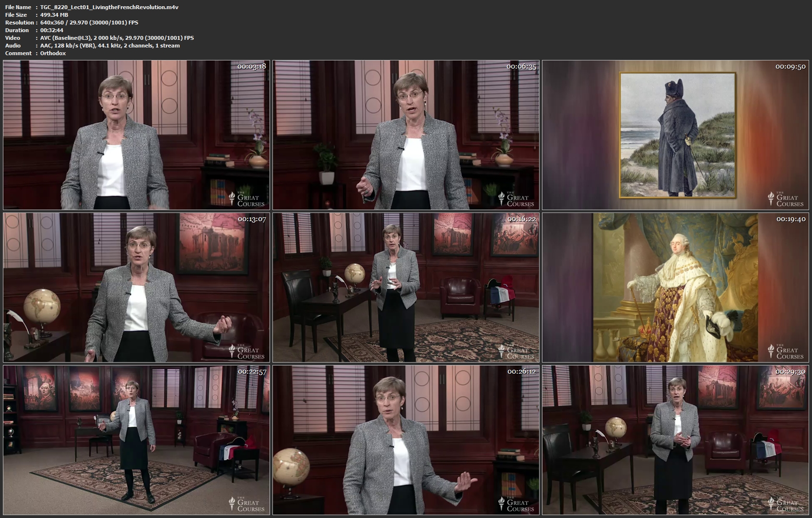Select the Louis XVI portrait frame at 00:19:40
The width and height of the screenshot is (812, 518).
coord(675,287)
